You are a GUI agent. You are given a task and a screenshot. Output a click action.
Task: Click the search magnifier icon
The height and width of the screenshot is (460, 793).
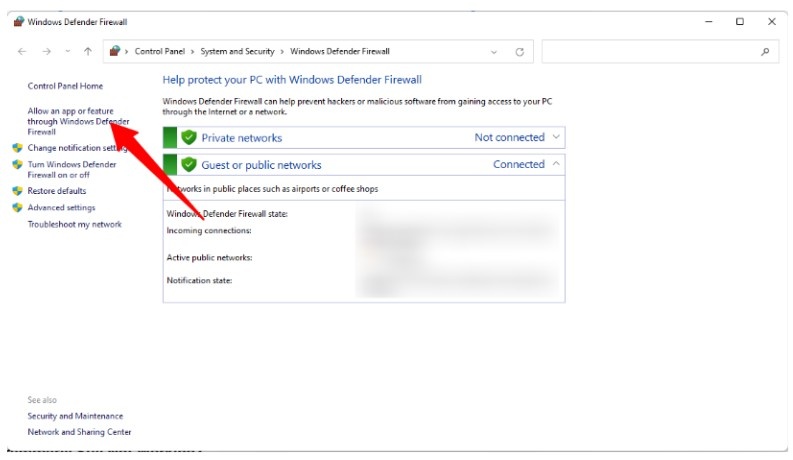point(765,52)
